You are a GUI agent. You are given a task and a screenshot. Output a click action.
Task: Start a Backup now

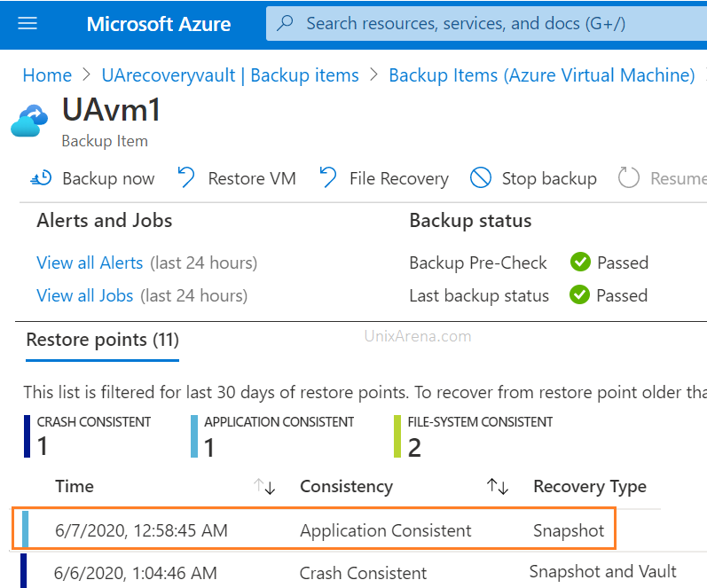pyautogui.click(x=108, y=178)
